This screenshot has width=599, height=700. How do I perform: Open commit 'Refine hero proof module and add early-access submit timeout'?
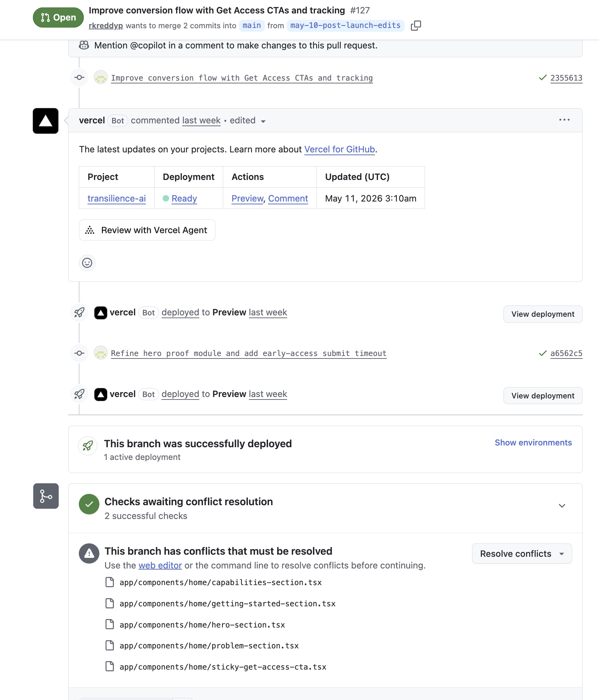[249, 354]
